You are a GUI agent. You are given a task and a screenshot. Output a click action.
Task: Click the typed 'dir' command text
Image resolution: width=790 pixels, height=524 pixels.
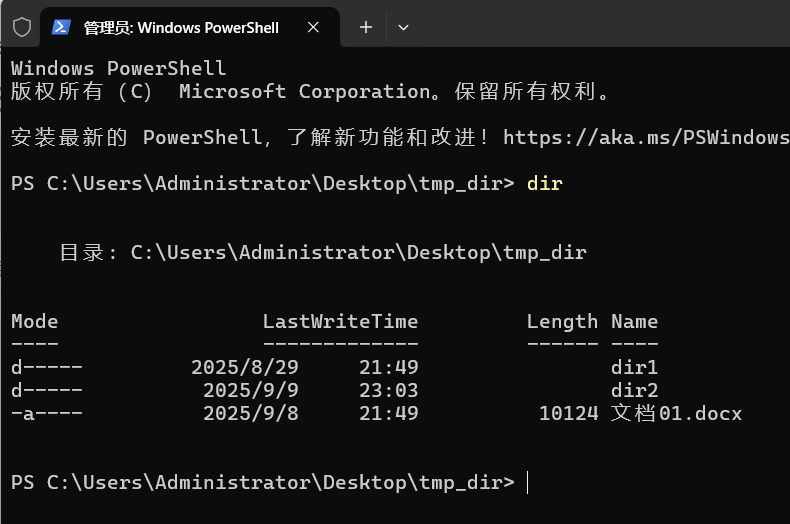coord(545,183)
